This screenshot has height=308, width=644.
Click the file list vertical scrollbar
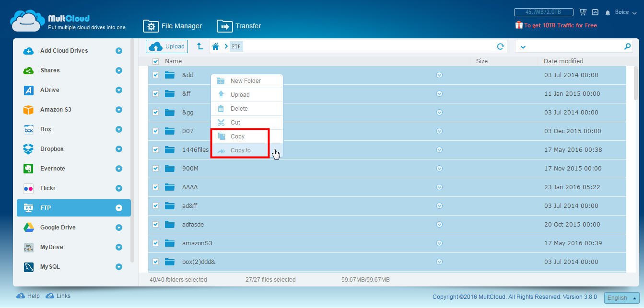636,84
